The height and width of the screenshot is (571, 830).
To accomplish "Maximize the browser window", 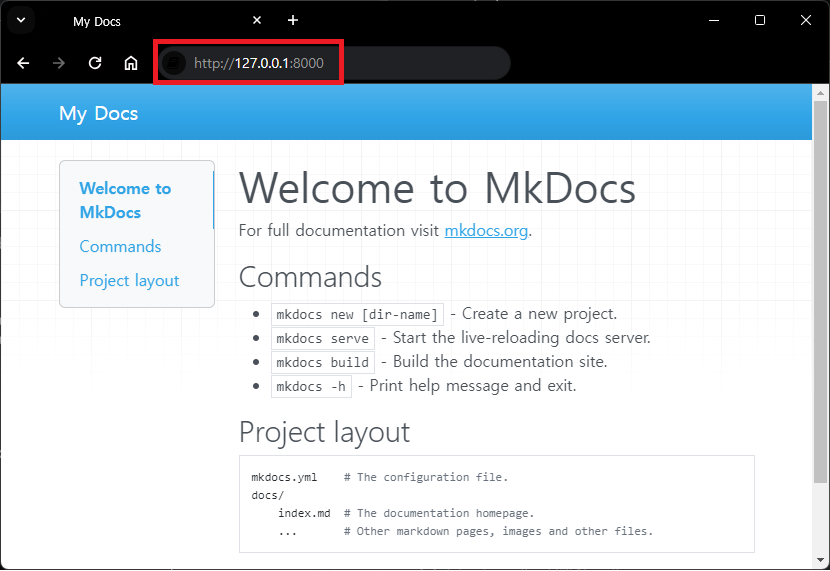I will tap(760, 20).
